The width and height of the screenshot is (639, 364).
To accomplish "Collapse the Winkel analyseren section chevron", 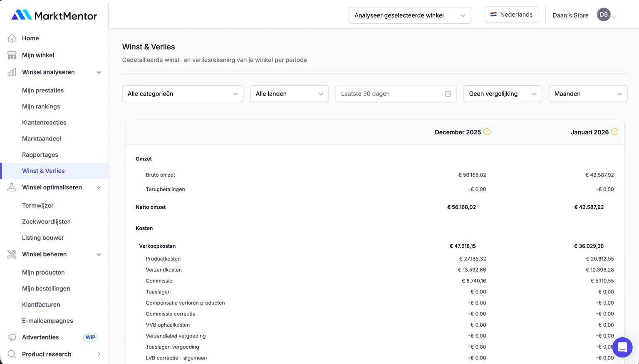I will coord(99,72).
